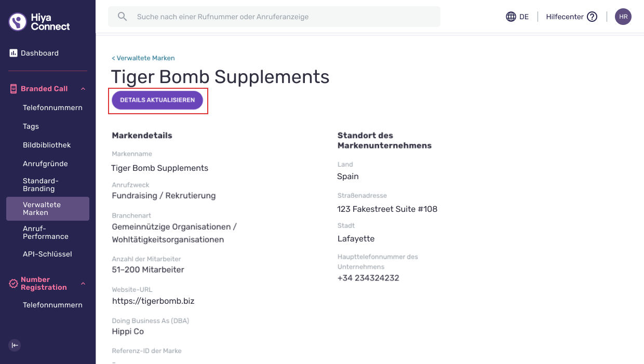
Task: Open the HR user avatar menu
Action: [x=623, y=17]
